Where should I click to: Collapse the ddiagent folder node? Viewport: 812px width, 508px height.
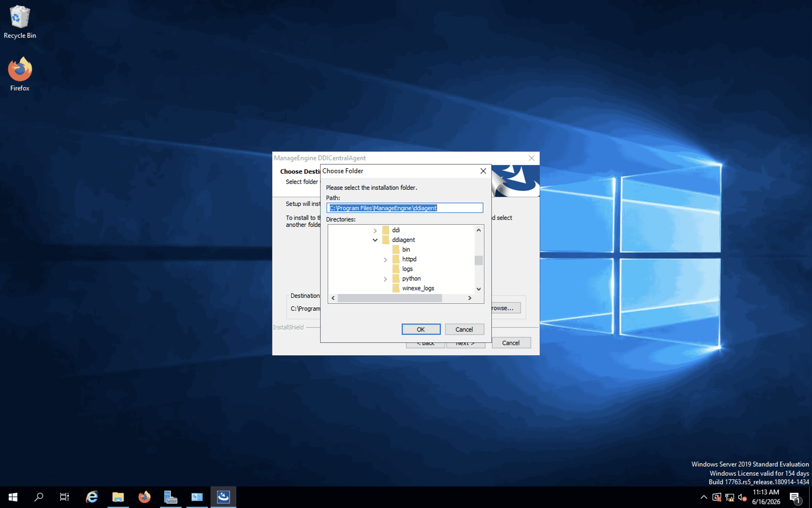pyautogui.click(x=375, y=240)
